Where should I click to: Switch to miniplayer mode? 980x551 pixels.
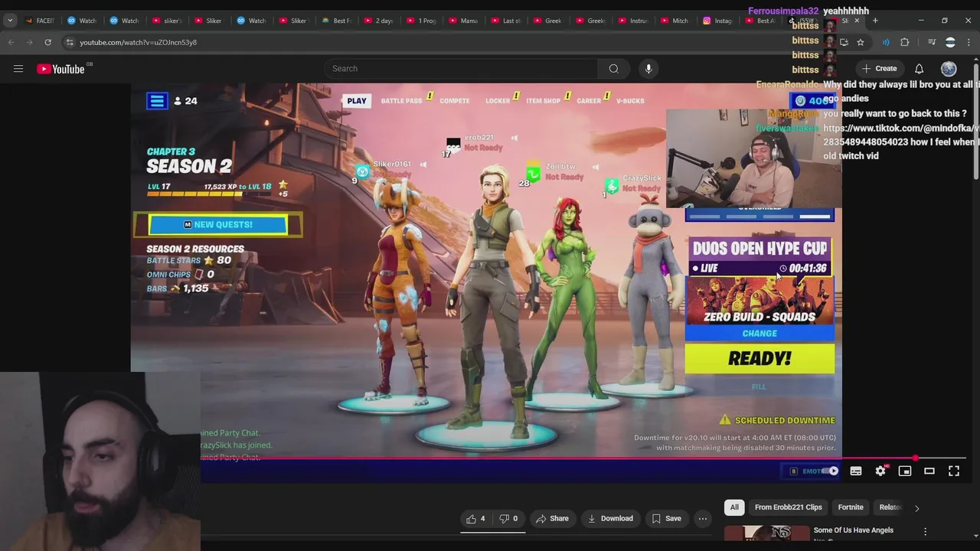tap(905, 471)
